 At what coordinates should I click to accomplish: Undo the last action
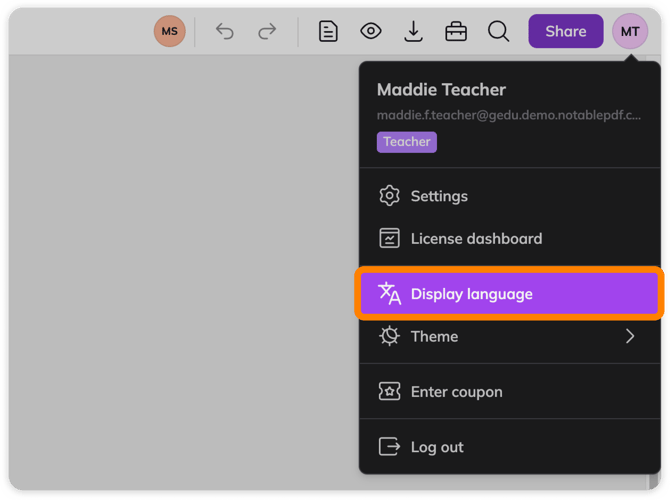pos(225,31)
